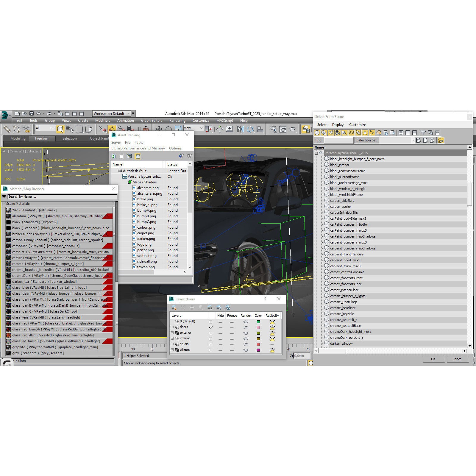Toggle hide for the studio layer

point(220,344)
